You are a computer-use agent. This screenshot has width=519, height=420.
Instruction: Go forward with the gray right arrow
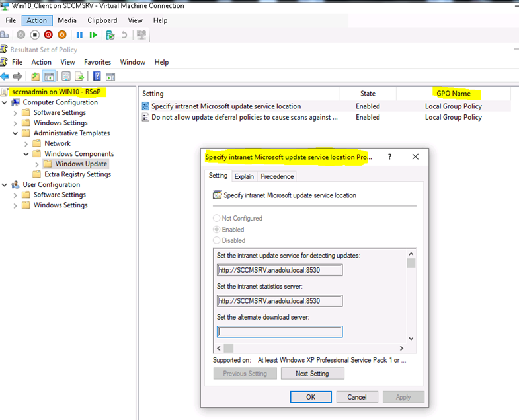18,77
